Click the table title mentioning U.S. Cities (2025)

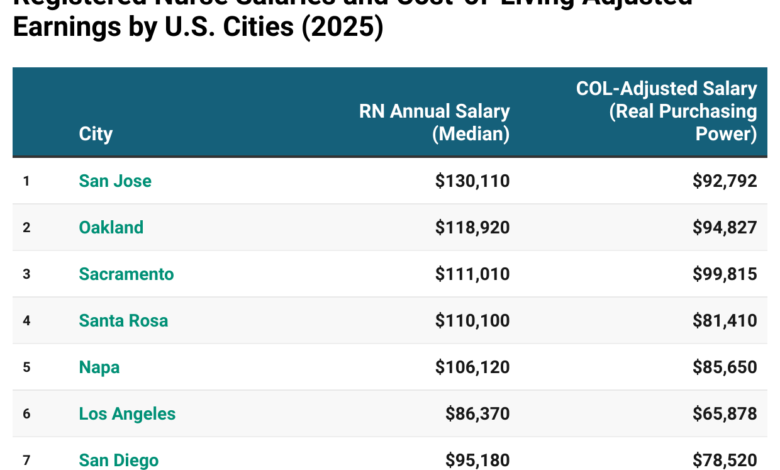pos(198,26)
